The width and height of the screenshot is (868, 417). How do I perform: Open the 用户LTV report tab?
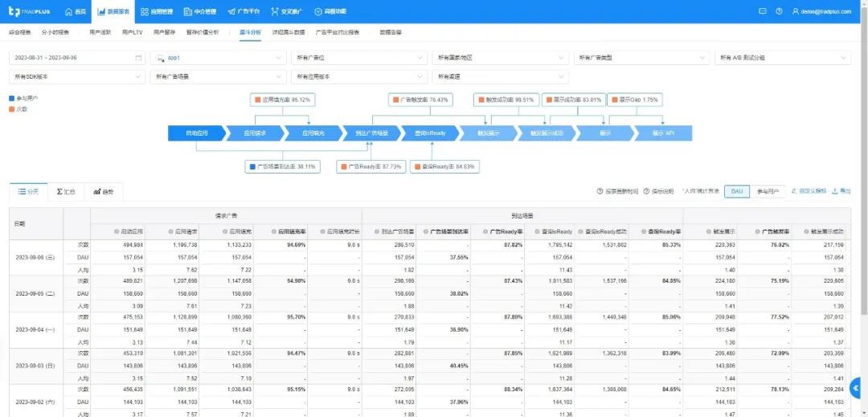point(133,32)
